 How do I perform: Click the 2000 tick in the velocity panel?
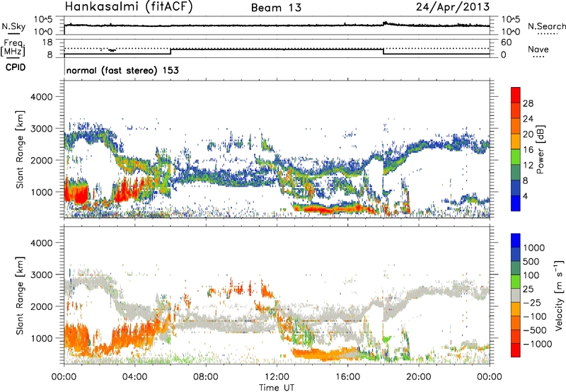[41, 306]
